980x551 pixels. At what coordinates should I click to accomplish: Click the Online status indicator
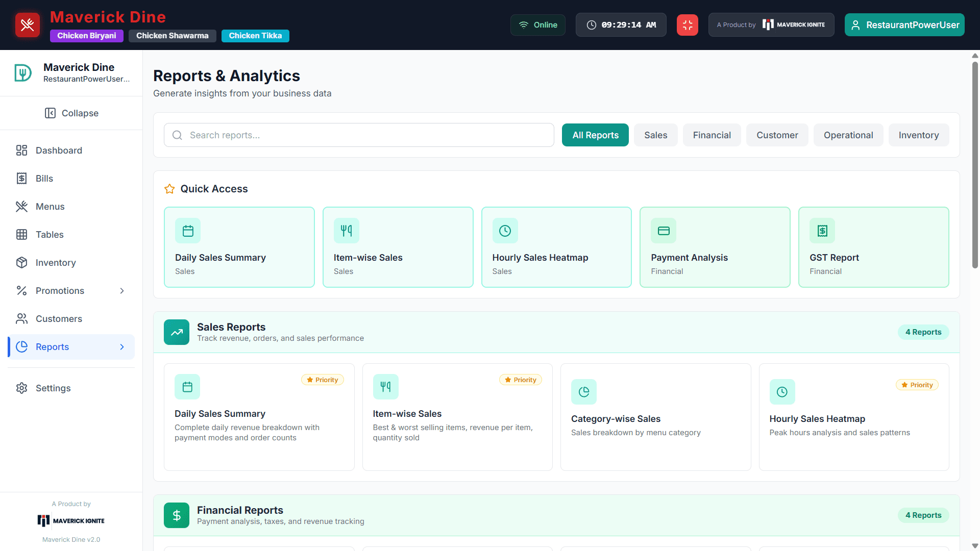[x=538, y=24]
